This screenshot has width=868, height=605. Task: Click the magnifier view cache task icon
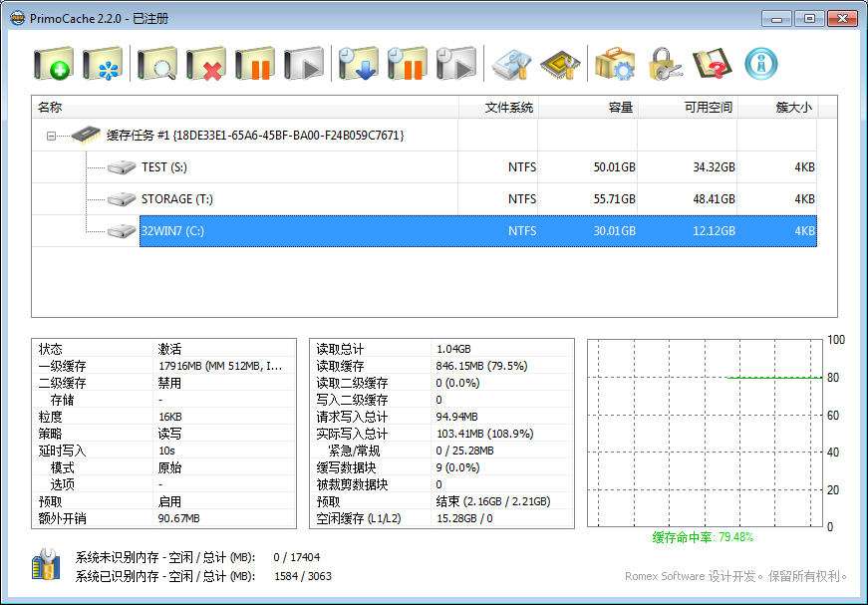[x=157, y=63]
